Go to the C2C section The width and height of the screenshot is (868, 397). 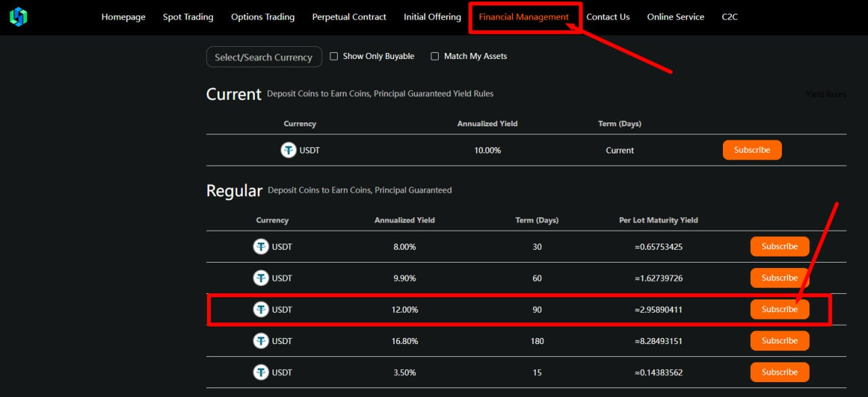[x=730, y=17]
